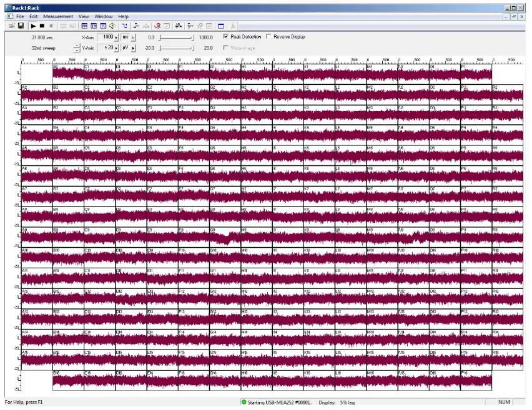Click the averager curve icon
This screenshot has height=410, width=532.
coord(190,26)
